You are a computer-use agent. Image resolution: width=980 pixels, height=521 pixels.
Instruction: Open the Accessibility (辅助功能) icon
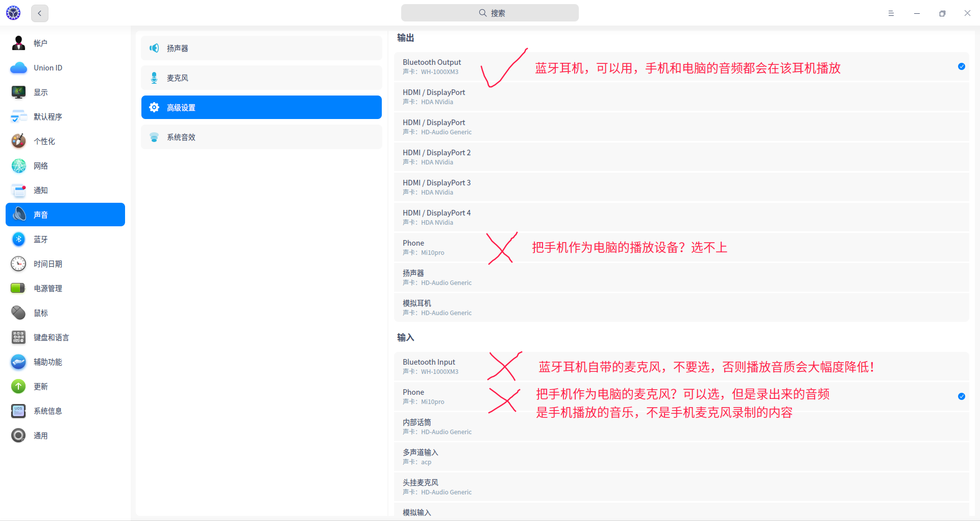click(x=18, y=362)
